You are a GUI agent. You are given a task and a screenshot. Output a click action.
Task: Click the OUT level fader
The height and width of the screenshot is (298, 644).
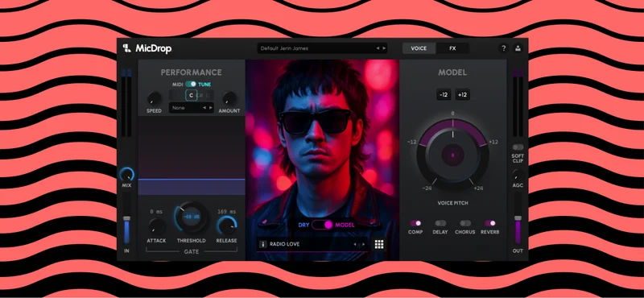[x=518, y=219]
